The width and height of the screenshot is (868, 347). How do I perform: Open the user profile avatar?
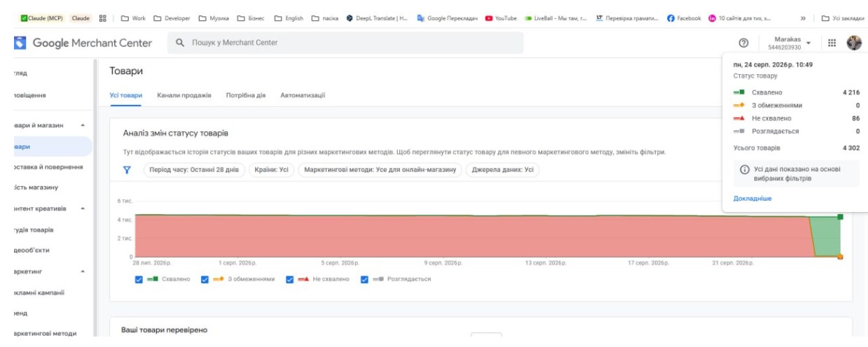854,43
